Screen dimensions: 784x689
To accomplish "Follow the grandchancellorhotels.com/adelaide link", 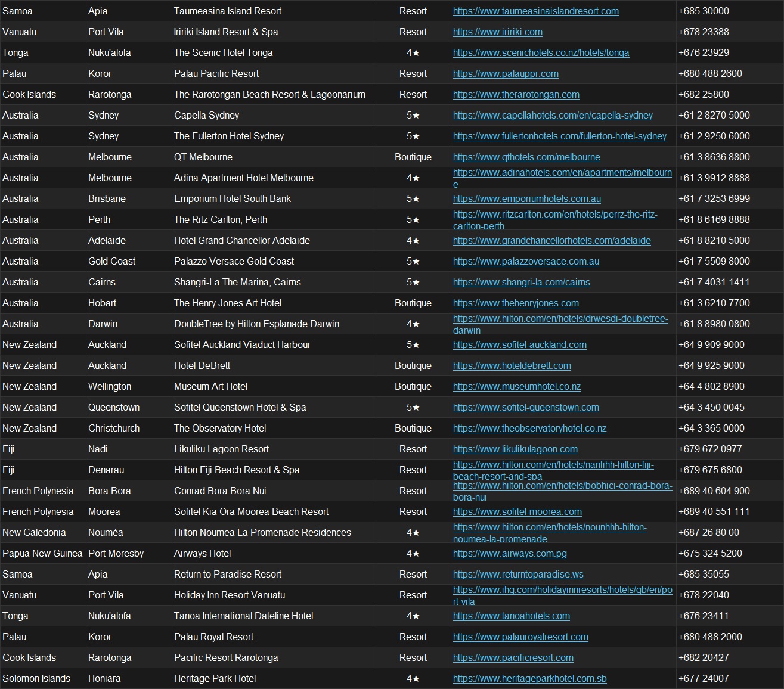I will (552, 240).
